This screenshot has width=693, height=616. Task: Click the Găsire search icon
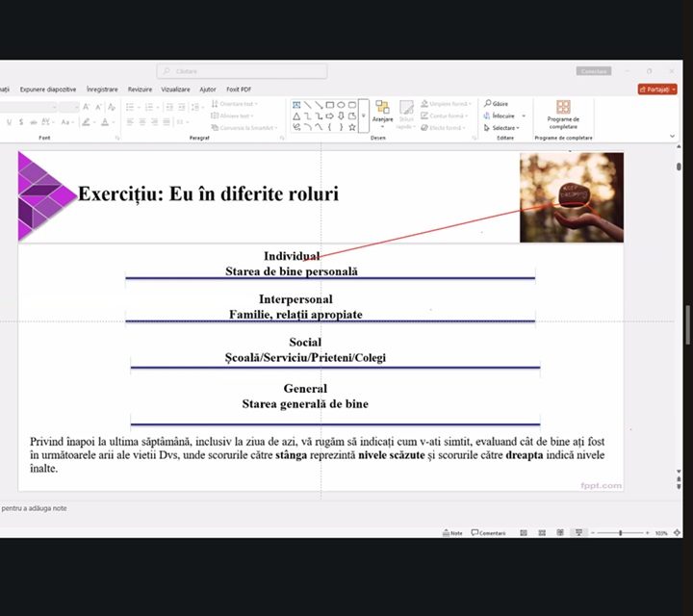[489, 104]
